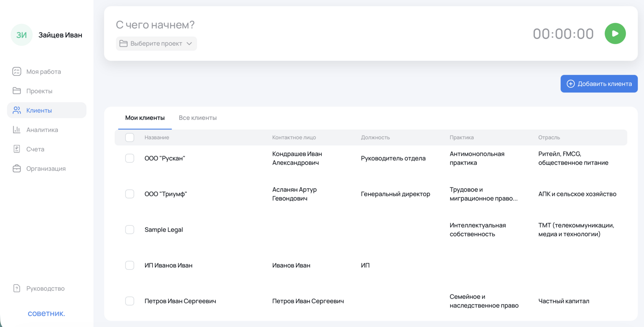Click the Клиенты people icon in sidebar

tap(17, 110)
